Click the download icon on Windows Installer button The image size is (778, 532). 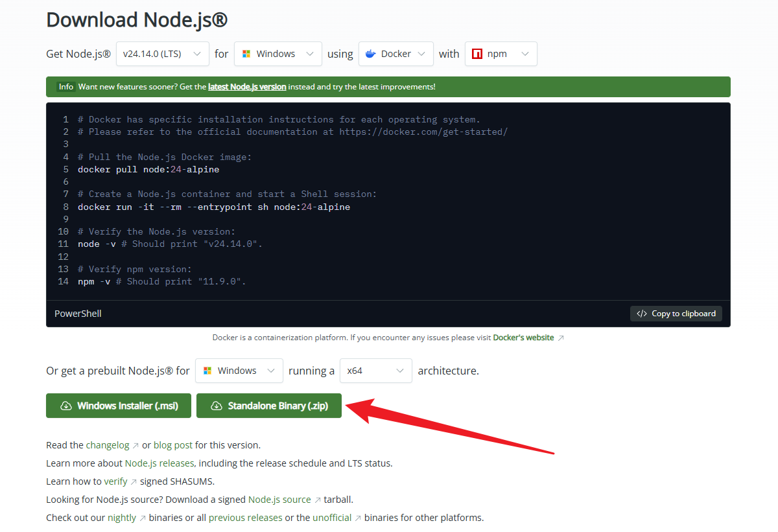(65, 406)
